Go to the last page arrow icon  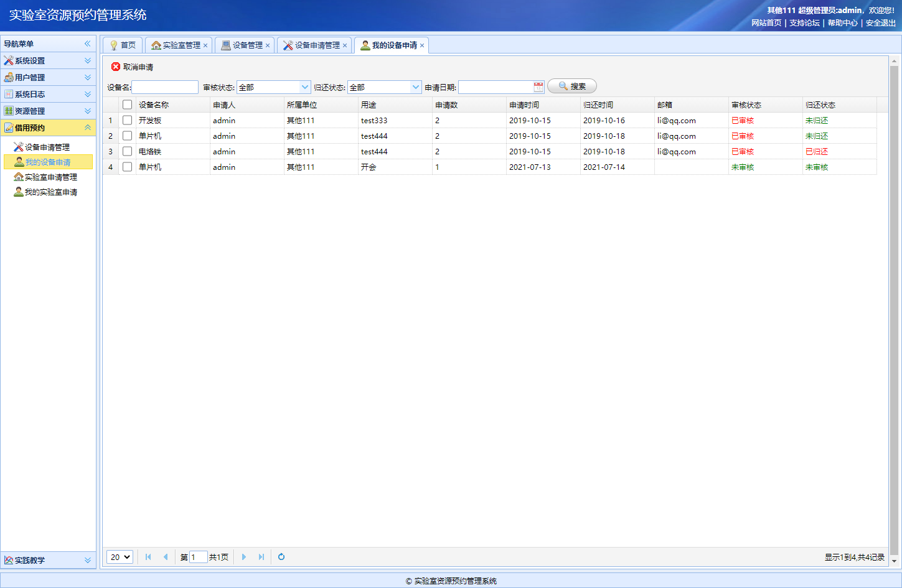pos(261,557)
